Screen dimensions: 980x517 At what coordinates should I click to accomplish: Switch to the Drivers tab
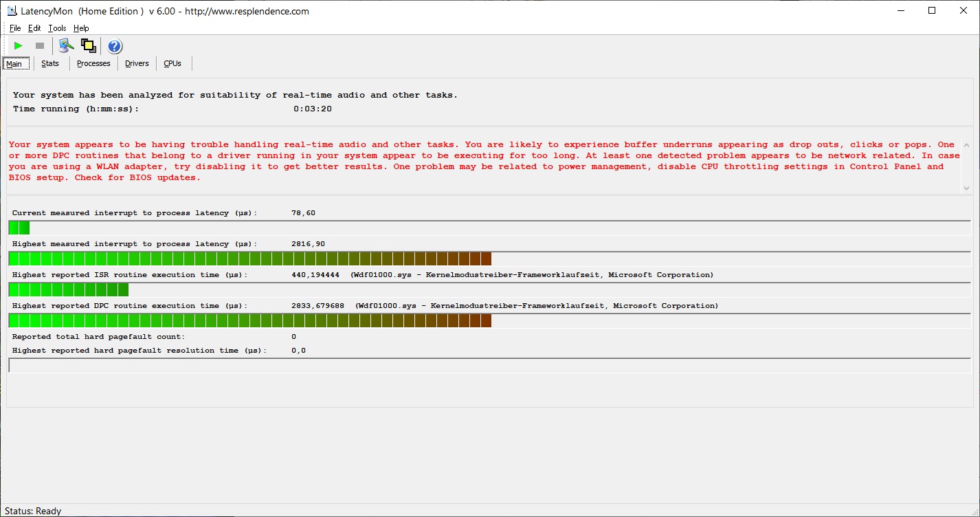pos(137,63)
